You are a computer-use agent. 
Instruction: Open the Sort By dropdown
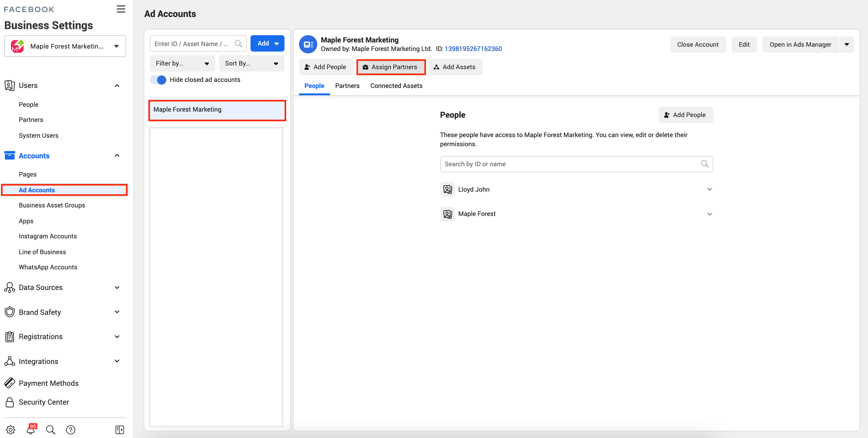pyautogui.click(x=251, y=63)
